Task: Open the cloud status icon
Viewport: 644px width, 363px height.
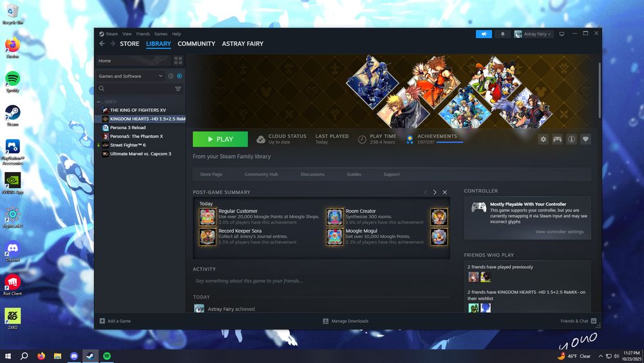Action: [x=261, y=139]
